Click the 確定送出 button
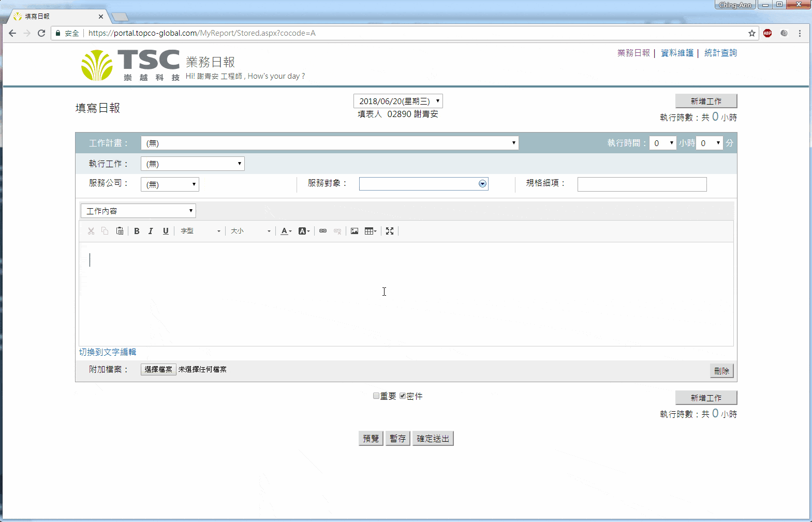Screen dimensions: 812x522 [x=433, y=439]
